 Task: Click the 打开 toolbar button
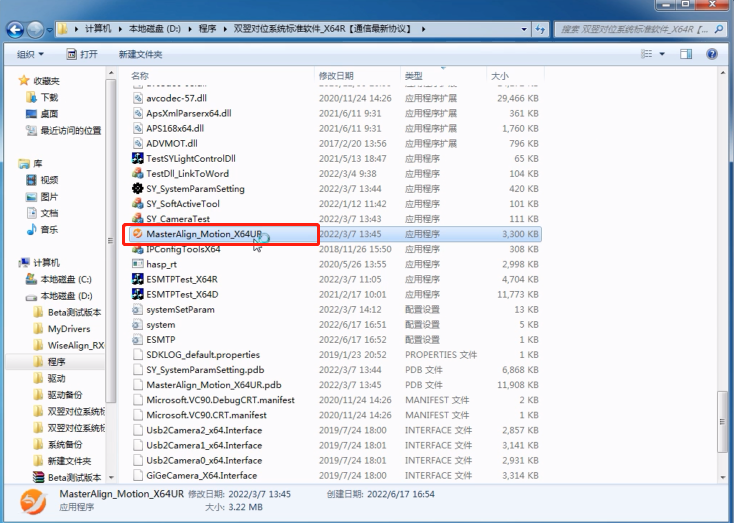[82, 53]
